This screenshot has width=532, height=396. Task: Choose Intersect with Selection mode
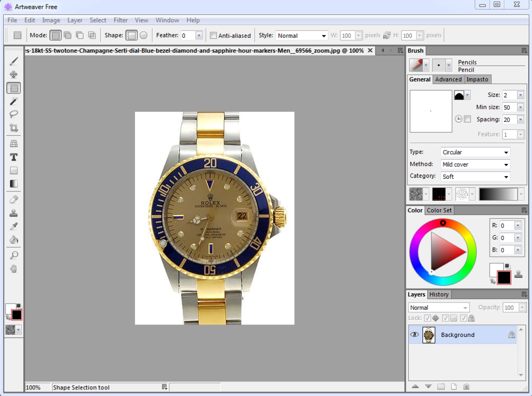click(92, 35)
